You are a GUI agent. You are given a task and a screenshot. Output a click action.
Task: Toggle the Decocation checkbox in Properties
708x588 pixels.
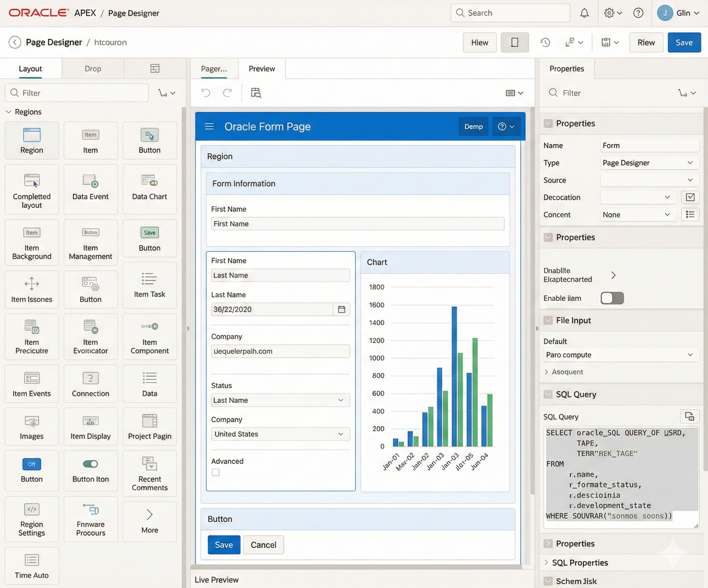click(x=690, y=197)
